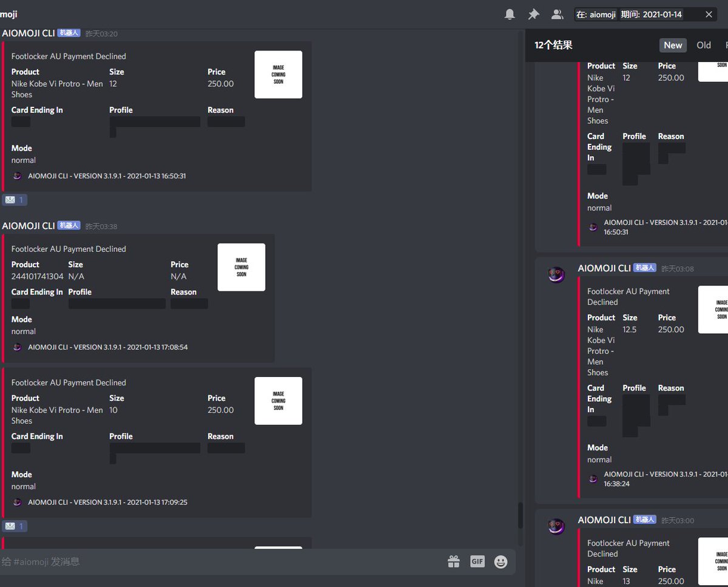Image resolution: width=728 pixels, height=587 pixels.
Task: Sort search results by Old
Action: click(x=704, y=45)
